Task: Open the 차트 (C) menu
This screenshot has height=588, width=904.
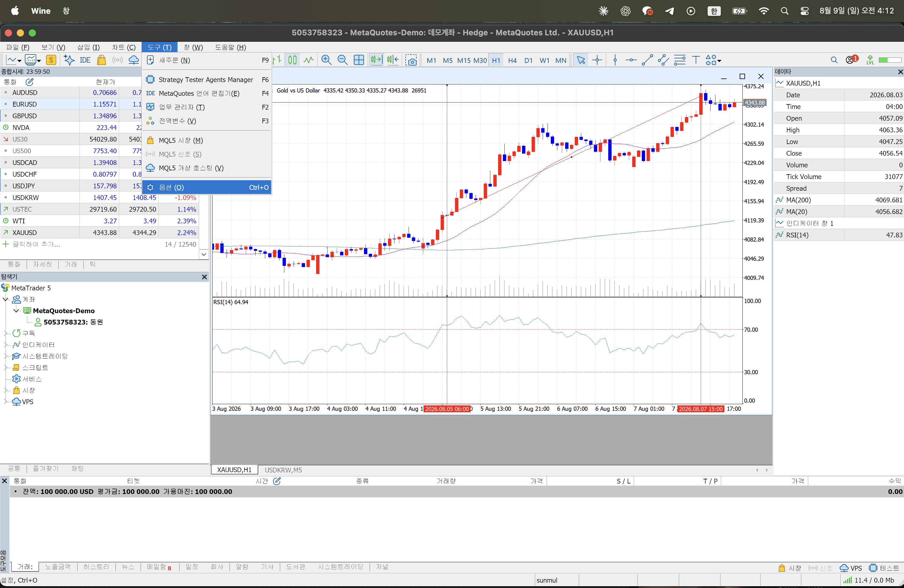Action: (x=123, y=47)
